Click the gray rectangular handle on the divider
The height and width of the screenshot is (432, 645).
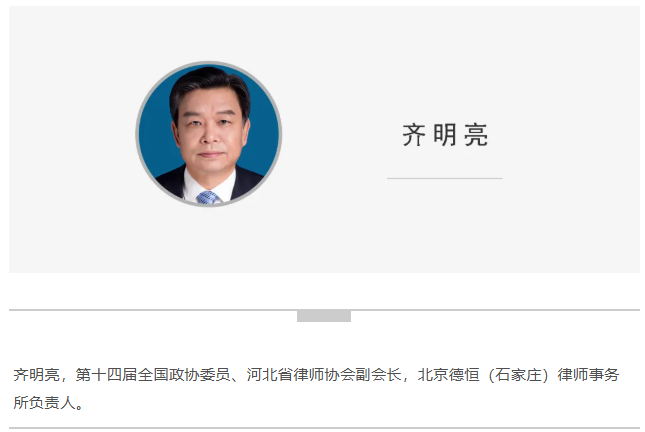(x=324, y=316)
